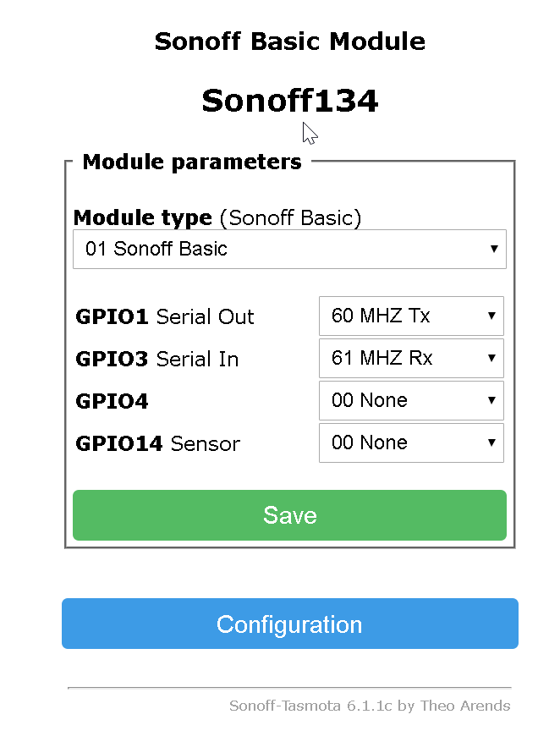560x742 pixels.
Task: Click the Module parameters section label
Action: pyautogui.click(x=192, y=162)
